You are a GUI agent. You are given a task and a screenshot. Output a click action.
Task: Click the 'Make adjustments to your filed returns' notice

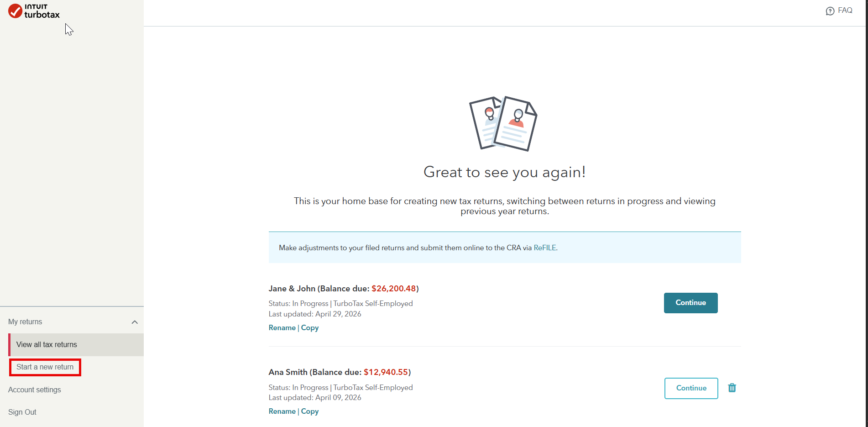pos(505,248)
